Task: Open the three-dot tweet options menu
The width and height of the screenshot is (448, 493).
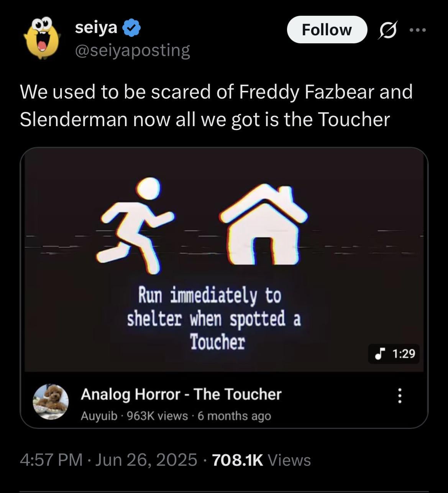Action: pos(417,30)
